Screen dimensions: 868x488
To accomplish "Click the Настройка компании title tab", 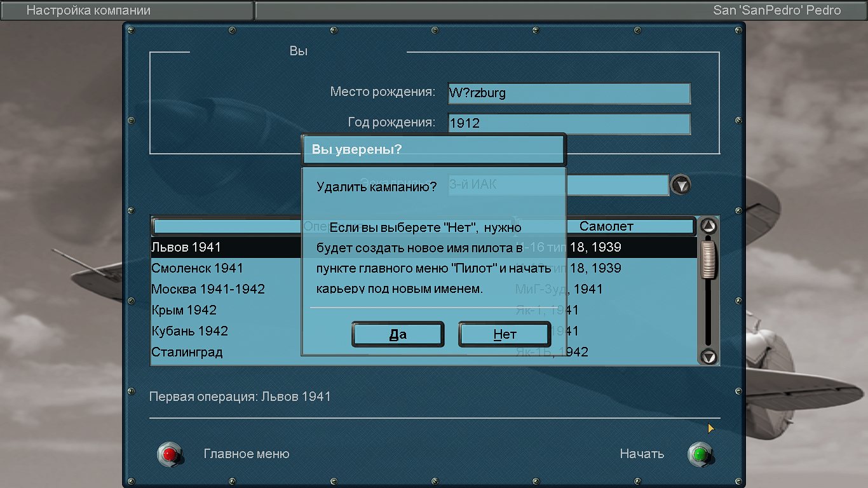I will tap(127, 10).
